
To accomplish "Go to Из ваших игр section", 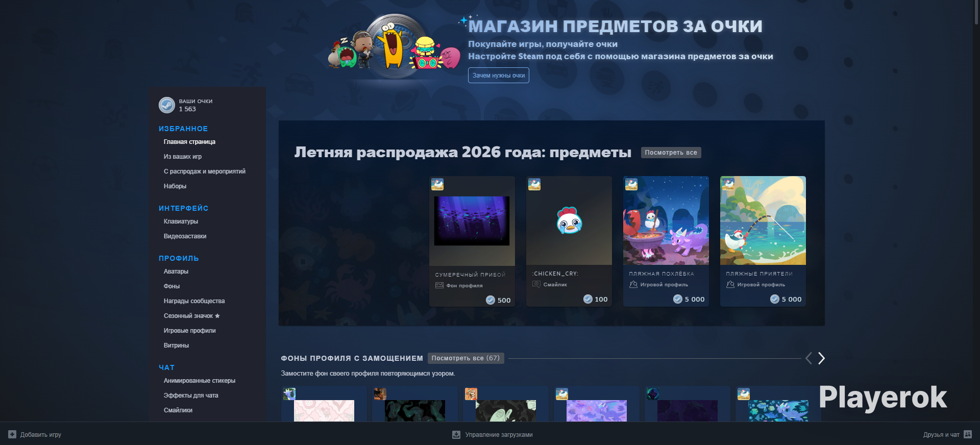I will (x=183, y=157).
